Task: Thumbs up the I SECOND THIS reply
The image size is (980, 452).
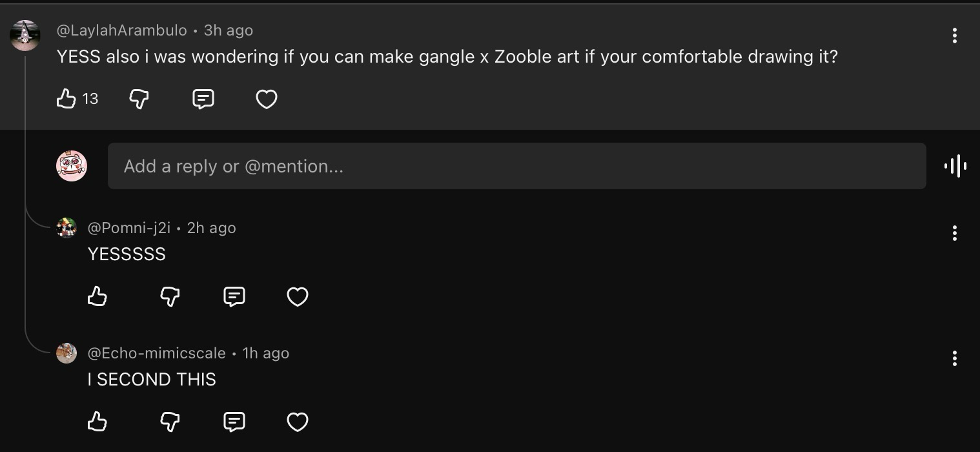Action: (97, 422)
